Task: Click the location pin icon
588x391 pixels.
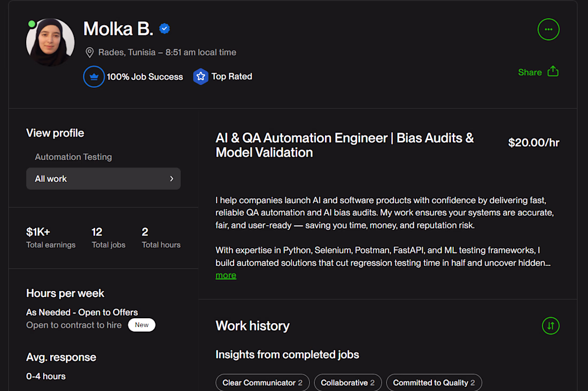Action: click(x=90, y=52)
